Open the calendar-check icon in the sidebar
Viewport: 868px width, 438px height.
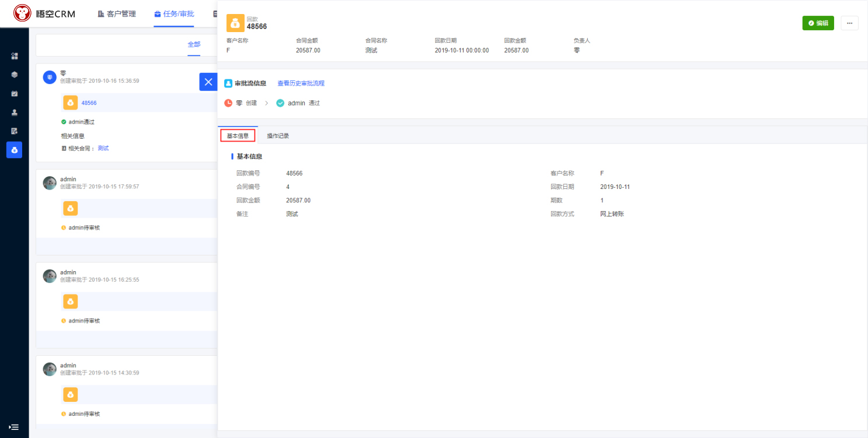(15, 93)
